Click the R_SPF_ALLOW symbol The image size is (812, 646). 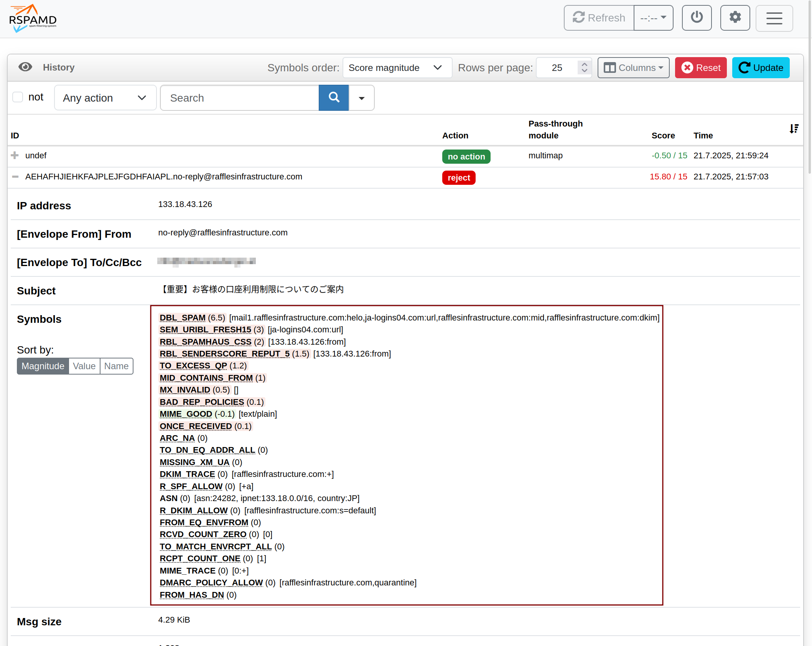pos(191,487)
